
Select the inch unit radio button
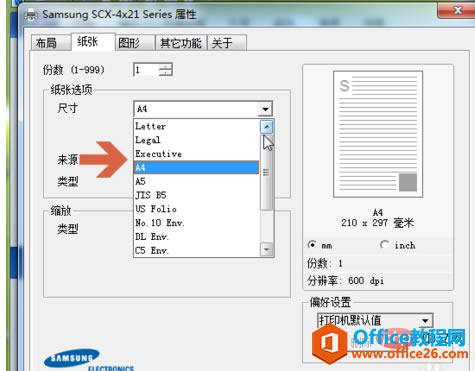[384, 245]
